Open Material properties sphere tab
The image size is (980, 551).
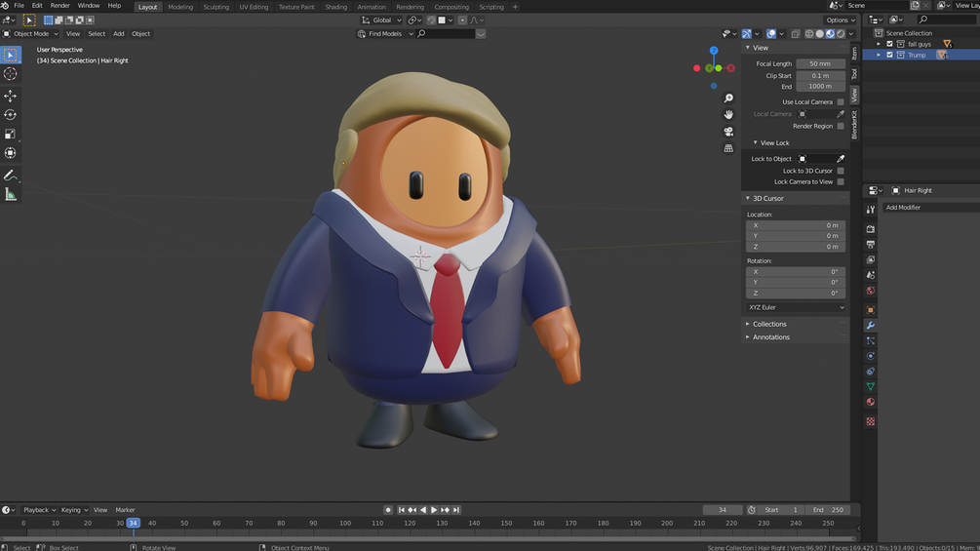(870, 403)
